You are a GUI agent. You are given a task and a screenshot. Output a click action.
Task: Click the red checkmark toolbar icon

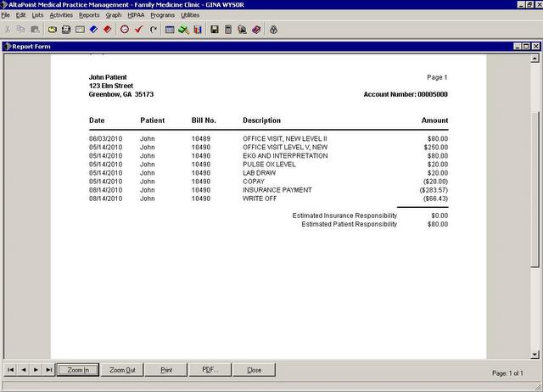(x=138, y=29)
